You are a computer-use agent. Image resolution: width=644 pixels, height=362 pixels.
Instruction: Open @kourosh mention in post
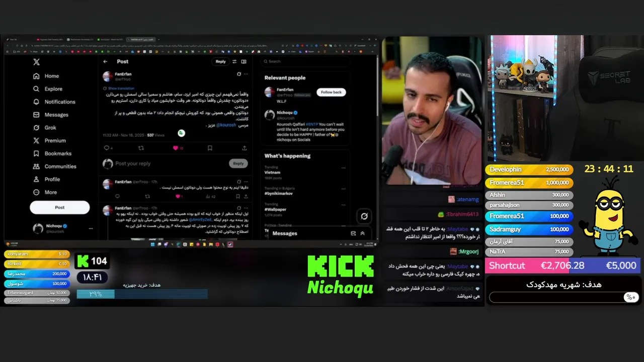point(226,125)
